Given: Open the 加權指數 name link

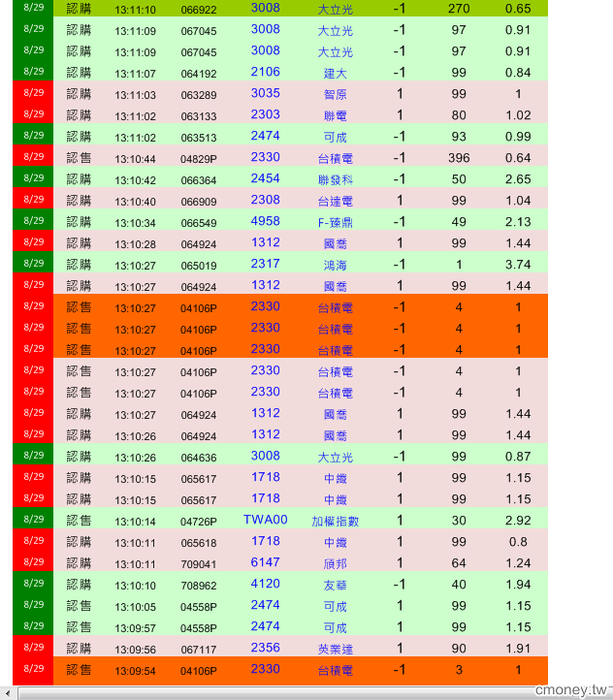Looking at the screenshot, I should [336, 521].
